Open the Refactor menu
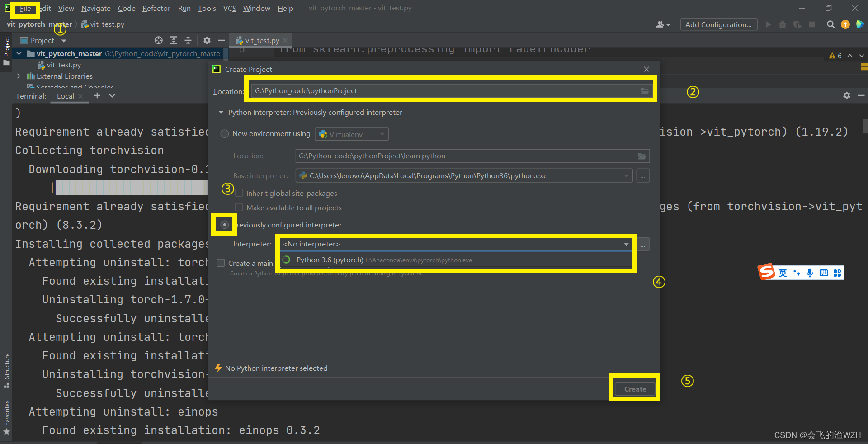The width and height of the screenshot is (868, 444). (x=156, y=9)
